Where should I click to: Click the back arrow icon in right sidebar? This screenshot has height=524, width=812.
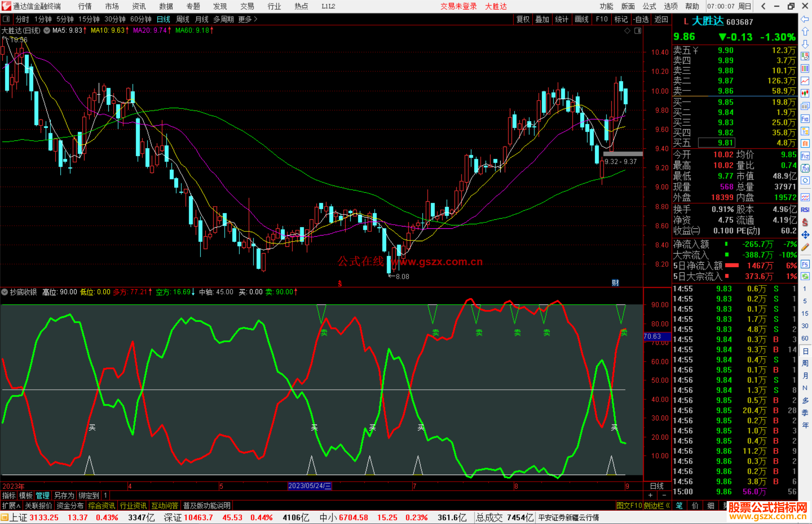coord(805,19)
